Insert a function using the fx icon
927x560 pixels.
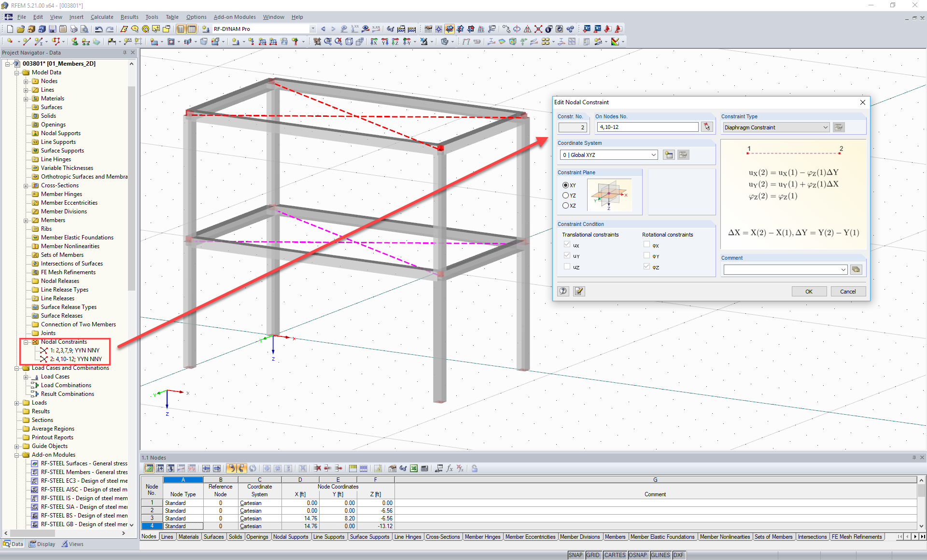click(x=449, y=468)
